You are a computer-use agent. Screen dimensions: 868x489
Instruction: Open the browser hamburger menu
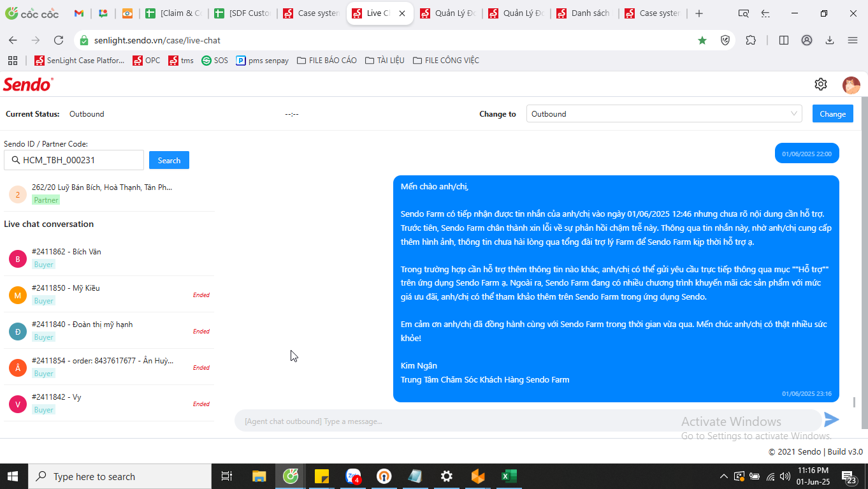click(853, 40)
